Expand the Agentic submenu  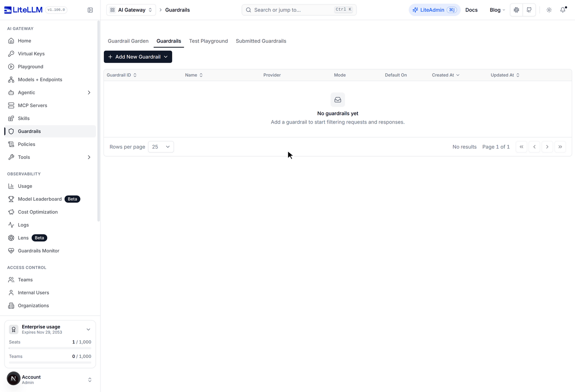[89, 92]
